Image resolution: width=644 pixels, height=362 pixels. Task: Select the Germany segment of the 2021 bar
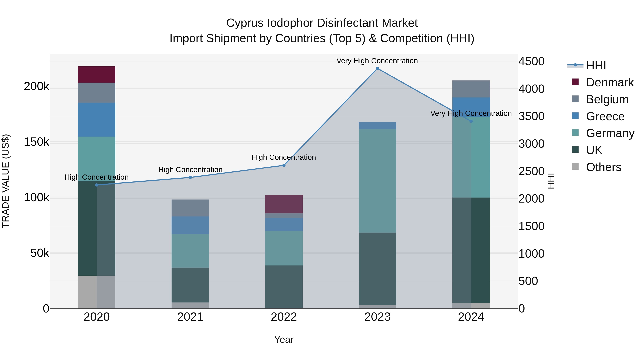[190, 251]
